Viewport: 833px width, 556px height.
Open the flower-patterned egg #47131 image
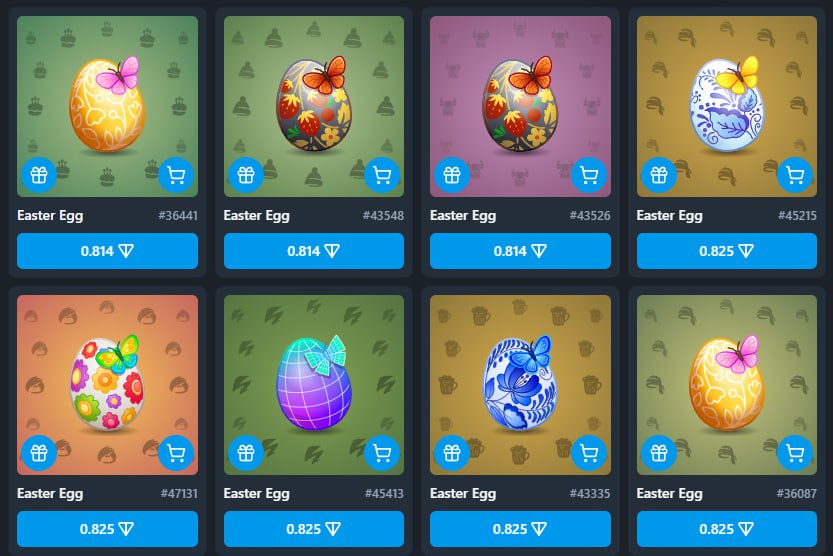coord(107,385)
